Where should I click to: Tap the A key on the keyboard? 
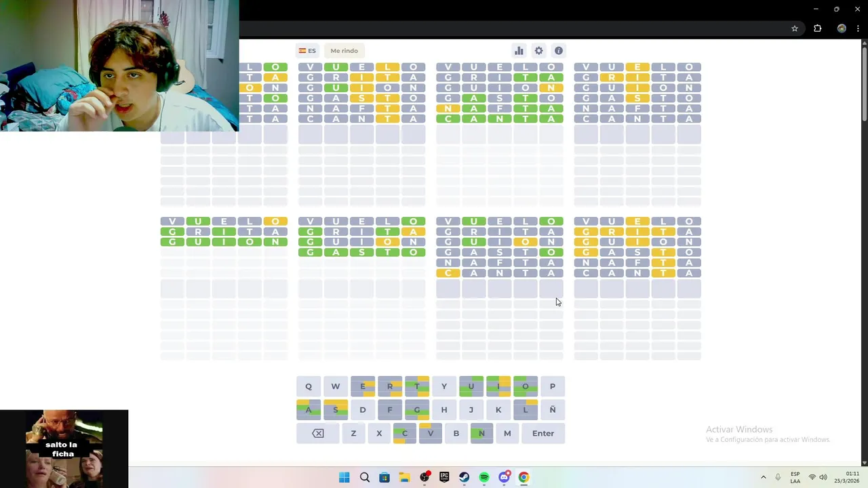coord(309,409)
